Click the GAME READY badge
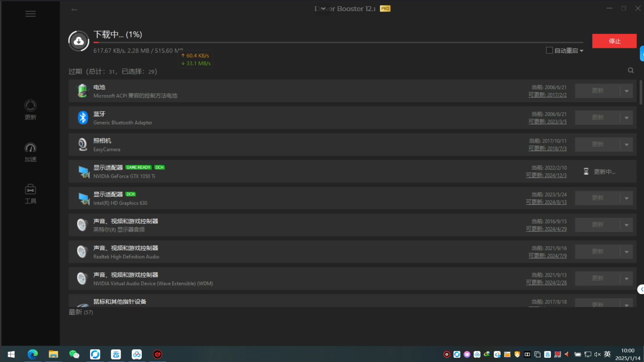644x362 pixels. pyautogui.click(x=138, y=167)
